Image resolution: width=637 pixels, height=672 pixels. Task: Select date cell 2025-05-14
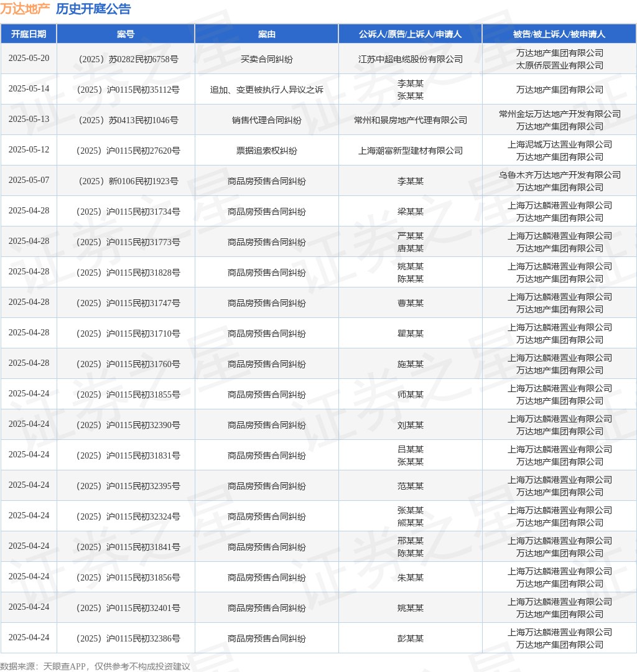click(29, 89)
